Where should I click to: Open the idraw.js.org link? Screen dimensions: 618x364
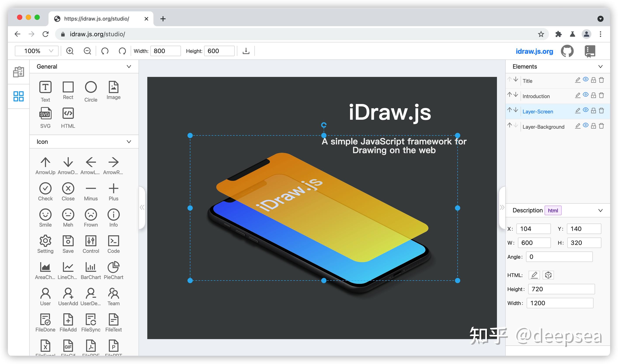click(534, 51)
